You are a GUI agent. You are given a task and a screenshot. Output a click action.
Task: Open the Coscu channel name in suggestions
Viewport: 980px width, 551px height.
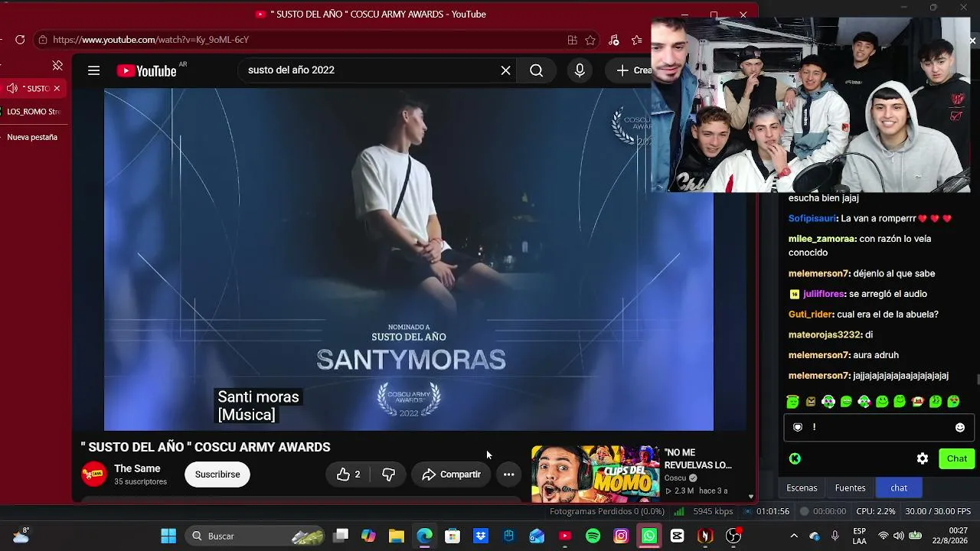click(675, 478)
